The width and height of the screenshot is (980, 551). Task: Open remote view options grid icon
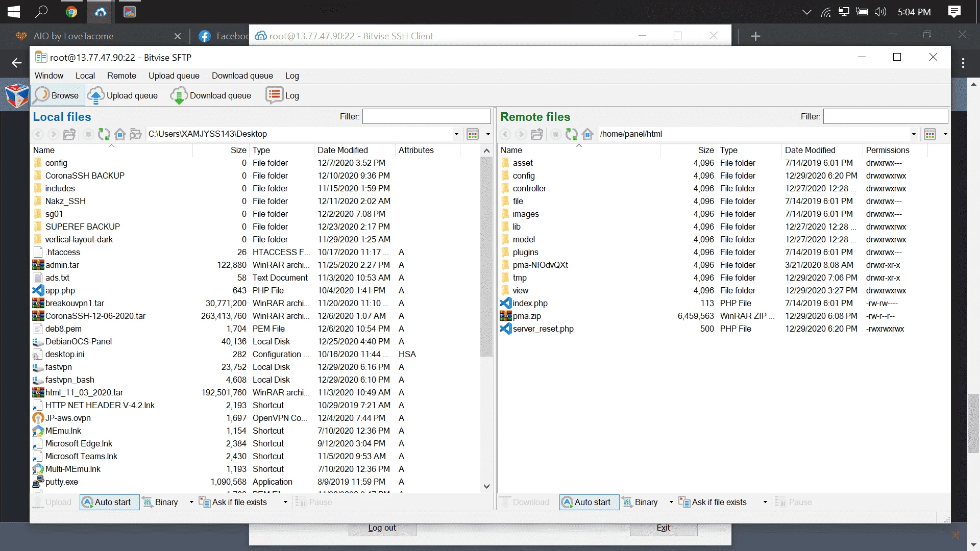pos(930,134)
